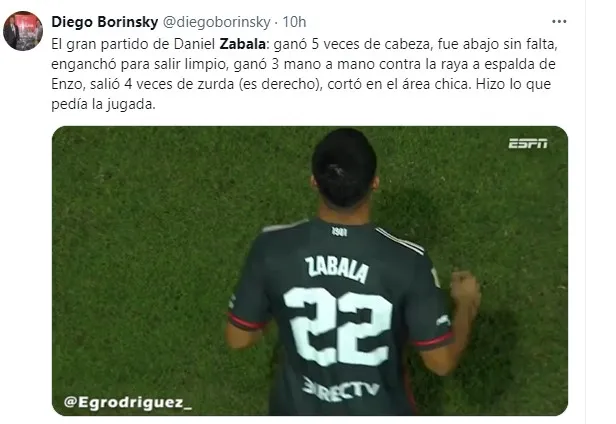Open the tweet via the 10h timestamp
Viewport: 616px width, 424px height.
294,22
